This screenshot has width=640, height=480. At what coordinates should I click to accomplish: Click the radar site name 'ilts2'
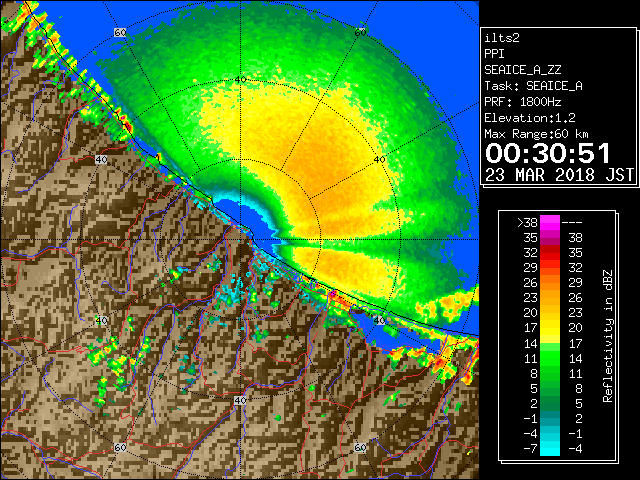click(502, 38)
